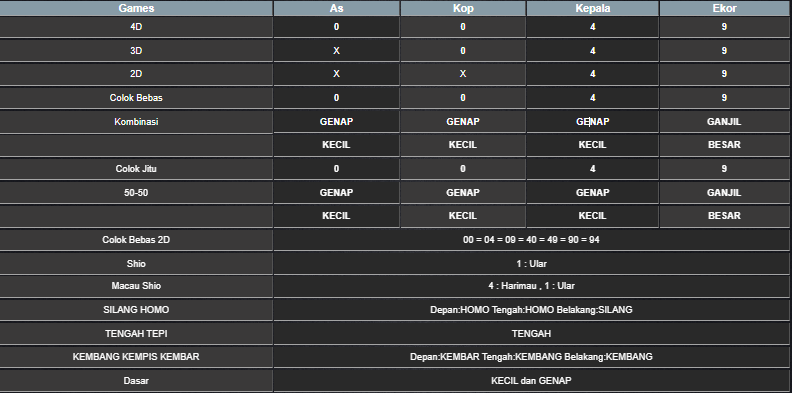This screenshot has height=393, width=792.
Task: Select the "2D" row label
Action: [136, 74]
